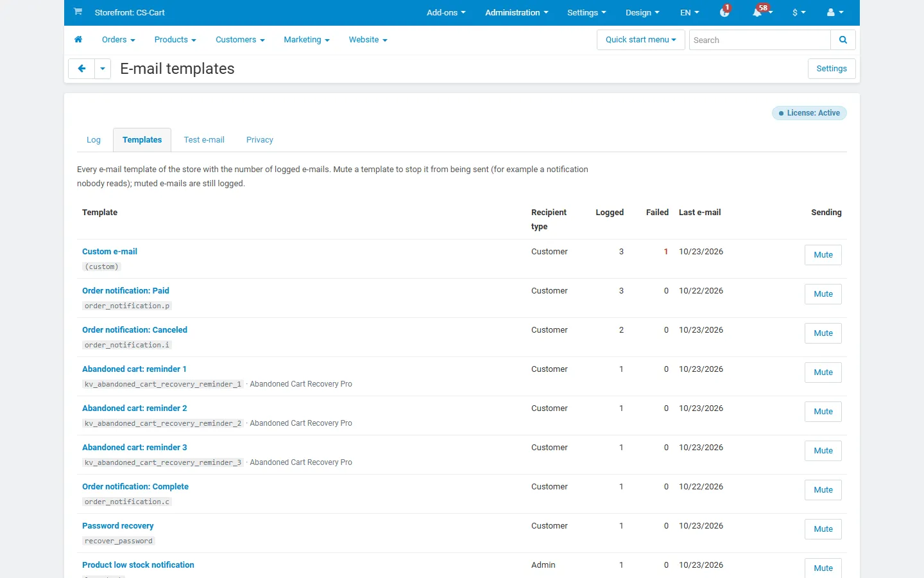
Task: Open the icon with red 1 badge
Action: (725, 12)
